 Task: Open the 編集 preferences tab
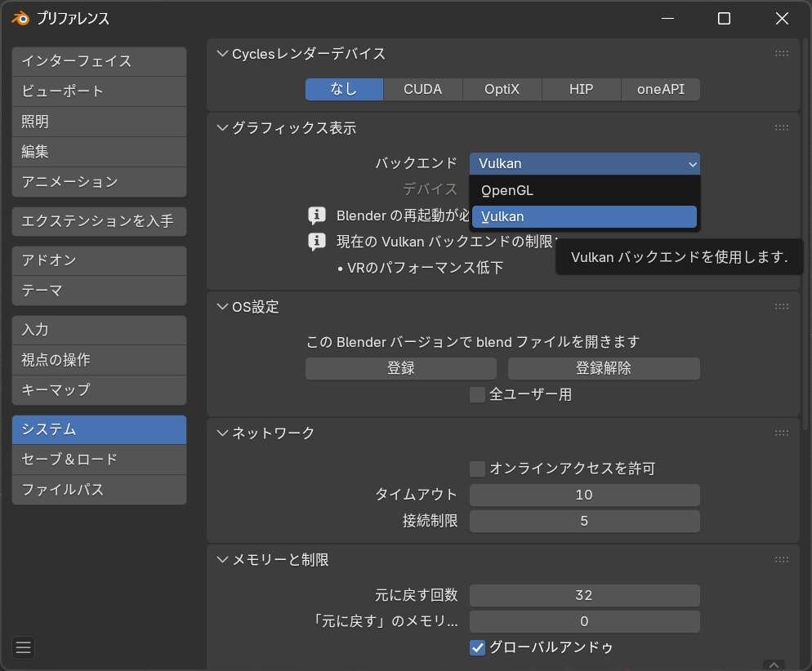point(99,152)
